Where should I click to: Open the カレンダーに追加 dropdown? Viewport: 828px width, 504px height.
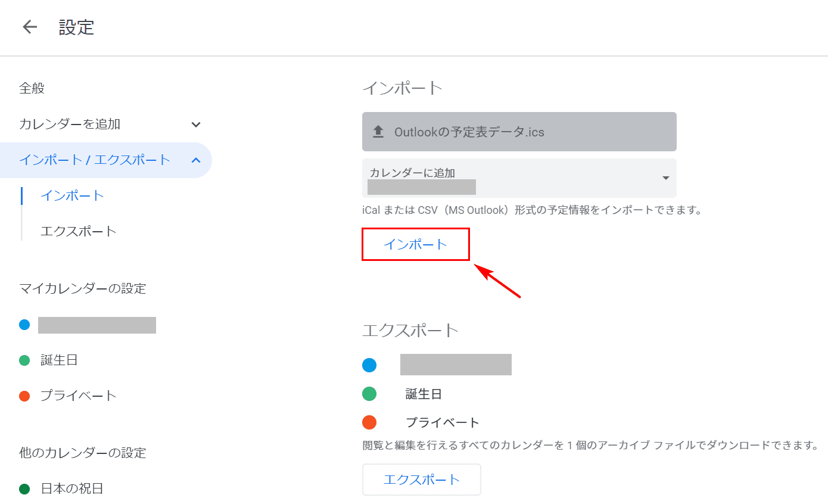(x=519, y=178)
